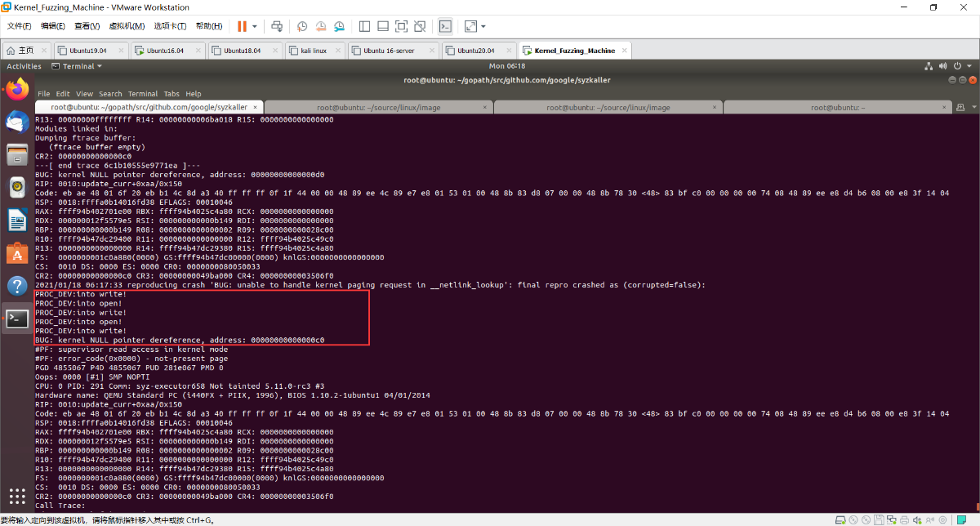Viewport: 980px width, 526px height.
Task: Open the clock showing Mon 06:18
Action: (506, 66)
